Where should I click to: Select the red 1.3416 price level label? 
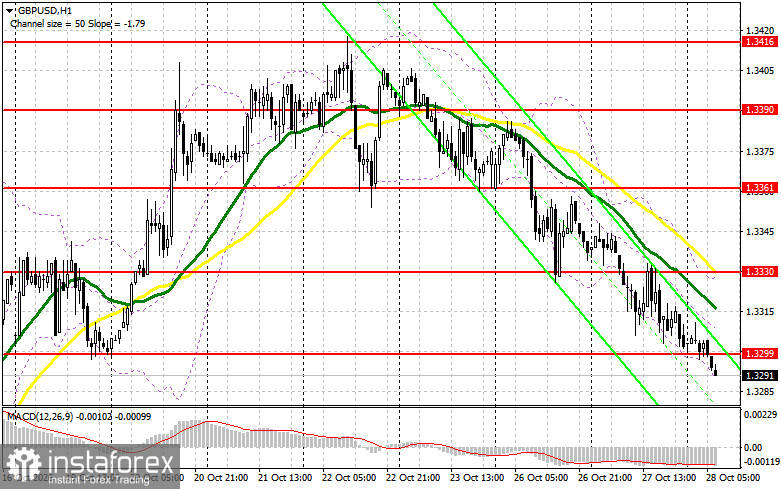[x=759, y=42]
